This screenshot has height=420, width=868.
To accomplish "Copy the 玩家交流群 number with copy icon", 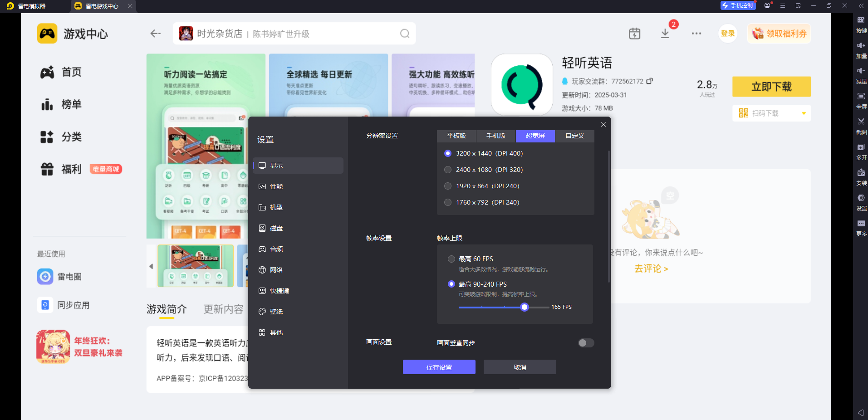I will coord(649,81).
